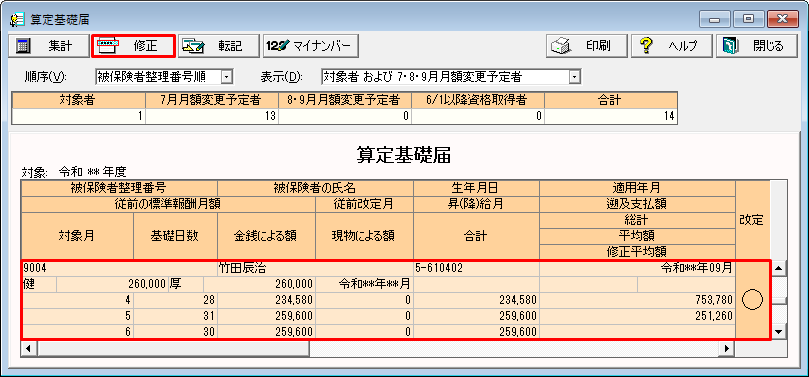
Task: Select the 234,580 金銭による額 cell
Action: (267, 300)
